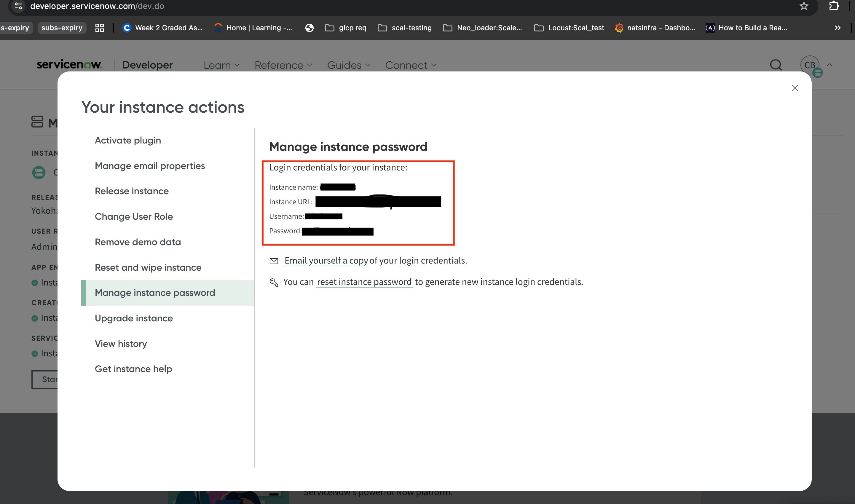Click the Developer site label

[147, 65]
